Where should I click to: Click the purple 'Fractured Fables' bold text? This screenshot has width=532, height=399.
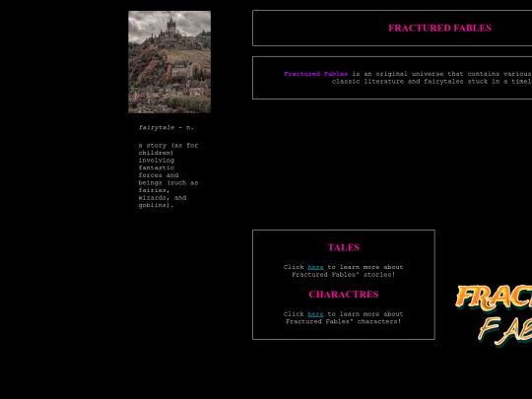(316, 74)
